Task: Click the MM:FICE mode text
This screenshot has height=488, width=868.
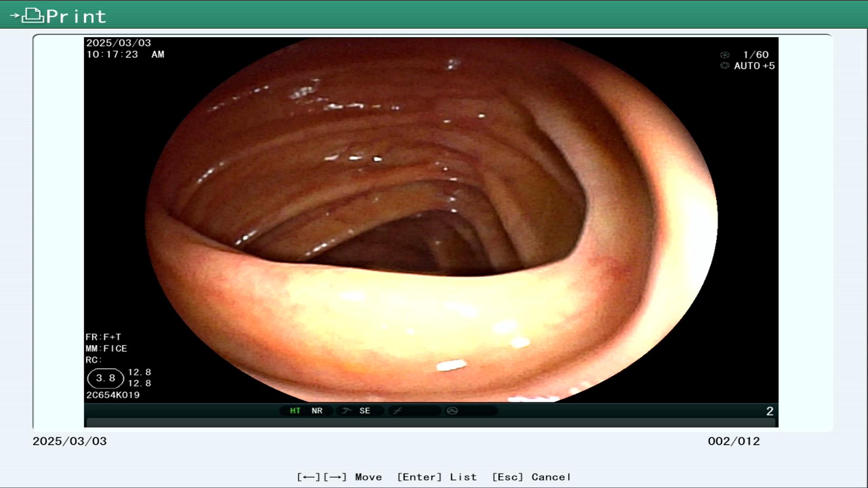Action: (x=106, y=349)
